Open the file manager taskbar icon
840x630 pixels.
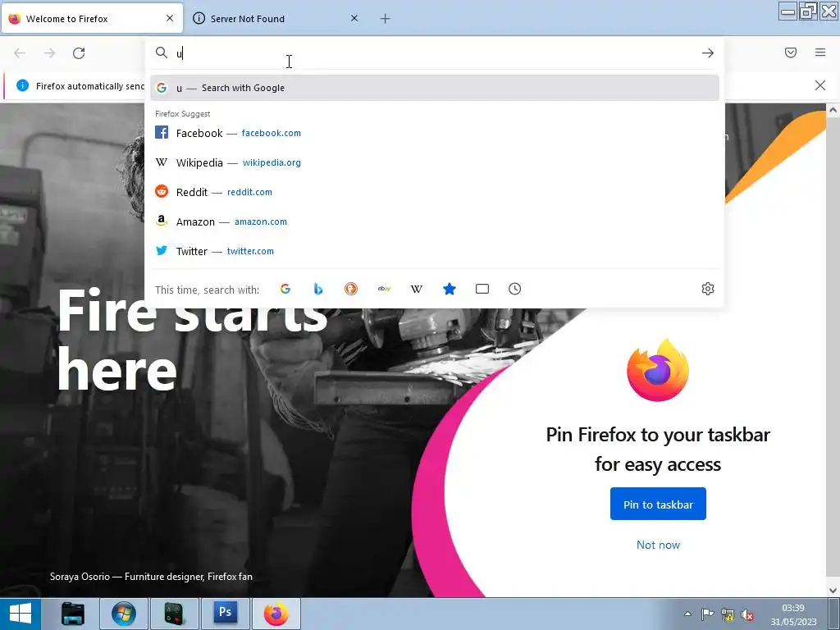pos(73,614)
